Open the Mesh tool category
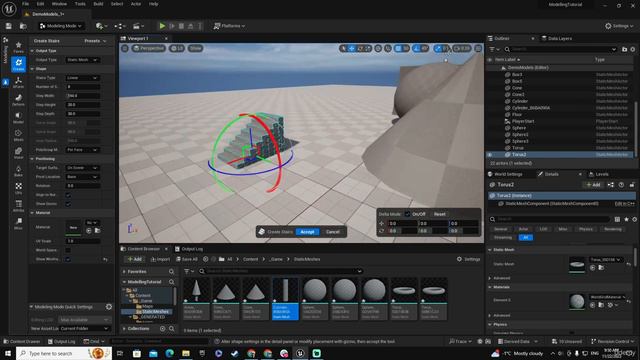This screenshot has width=640, height=360. pyautogui.click(x=18, y=135)
